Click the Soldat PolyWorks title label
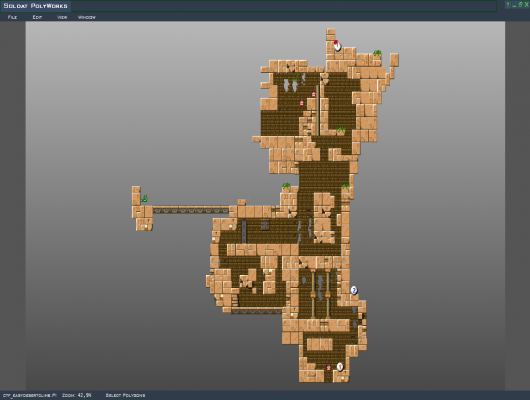This screenshot has width=530, height=400. click(35, 6)
